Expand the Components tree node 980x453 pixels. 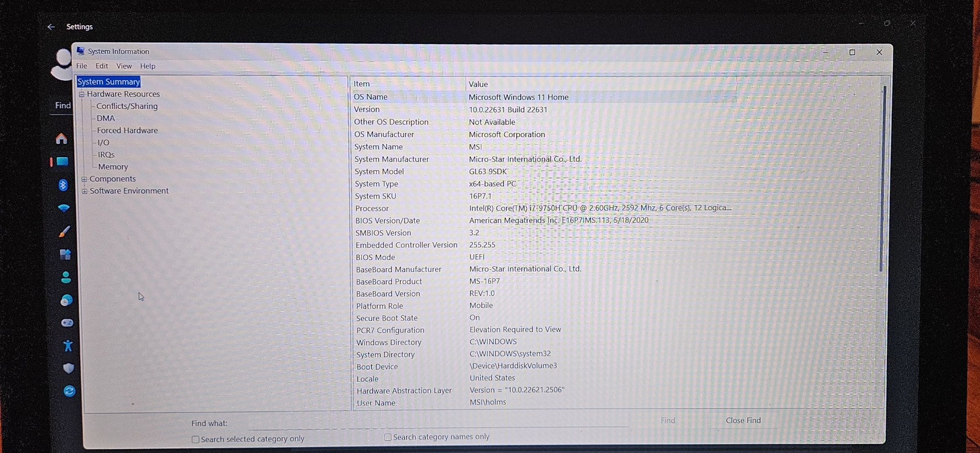(x=85, y=179)
